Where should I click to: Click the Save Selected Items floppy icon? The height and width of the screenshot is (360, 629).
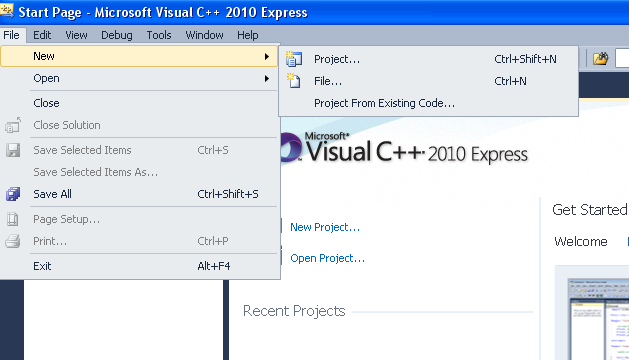pyautogui.click(x=13, y=150)
